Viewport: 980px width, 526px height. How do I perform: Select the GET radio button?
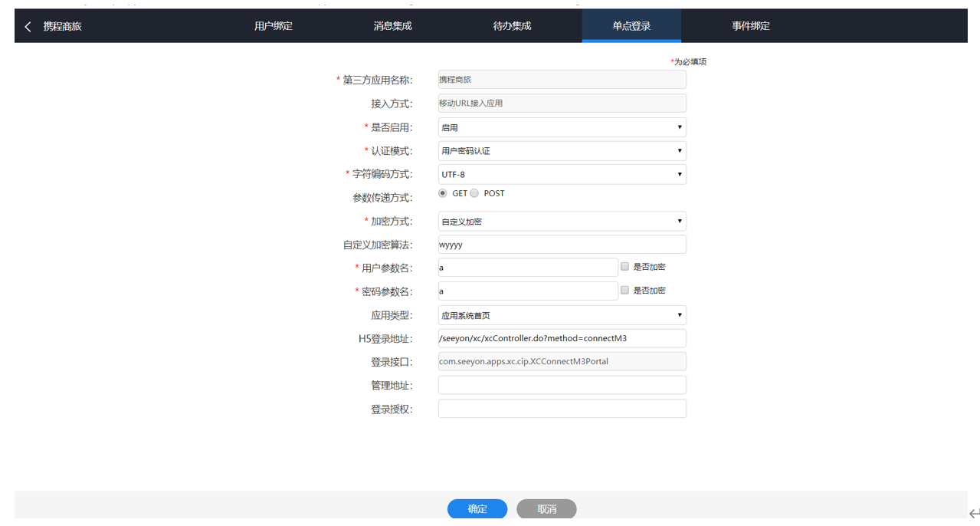443,193
